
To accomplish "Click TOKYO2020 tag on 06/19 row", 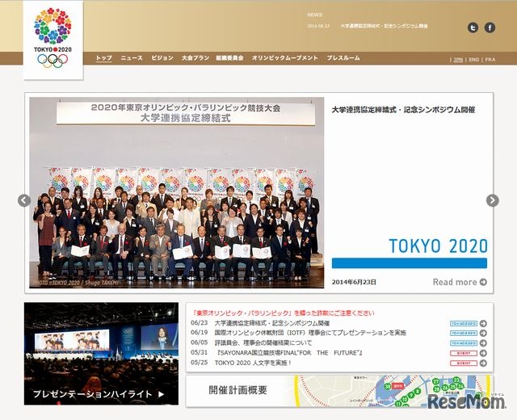I will (x=464, y=333).
